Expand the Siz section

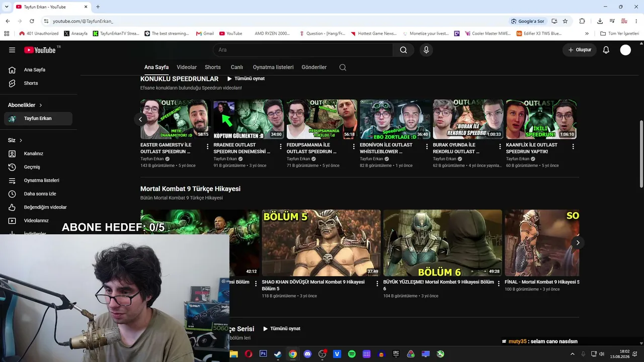(x=15, y=140)
